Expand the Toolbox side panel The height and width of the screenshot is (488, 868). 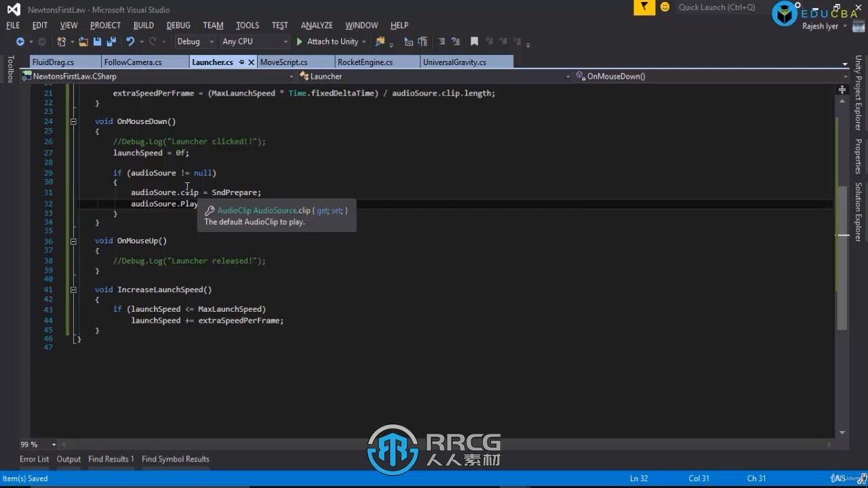pos(10,69)
